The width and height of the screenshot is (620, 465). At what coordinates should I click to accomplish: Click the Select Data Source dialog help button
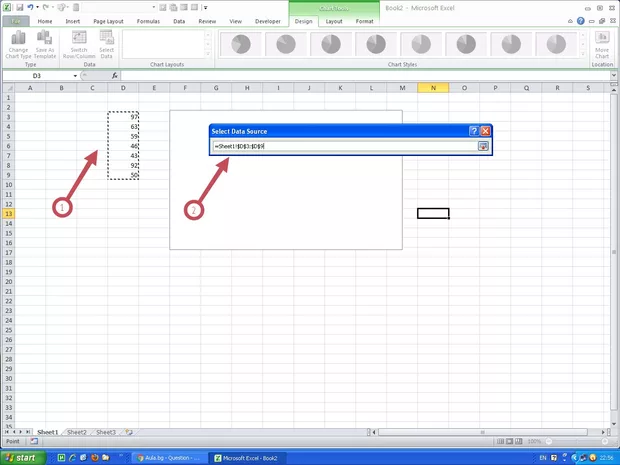[x=474, y=131]
